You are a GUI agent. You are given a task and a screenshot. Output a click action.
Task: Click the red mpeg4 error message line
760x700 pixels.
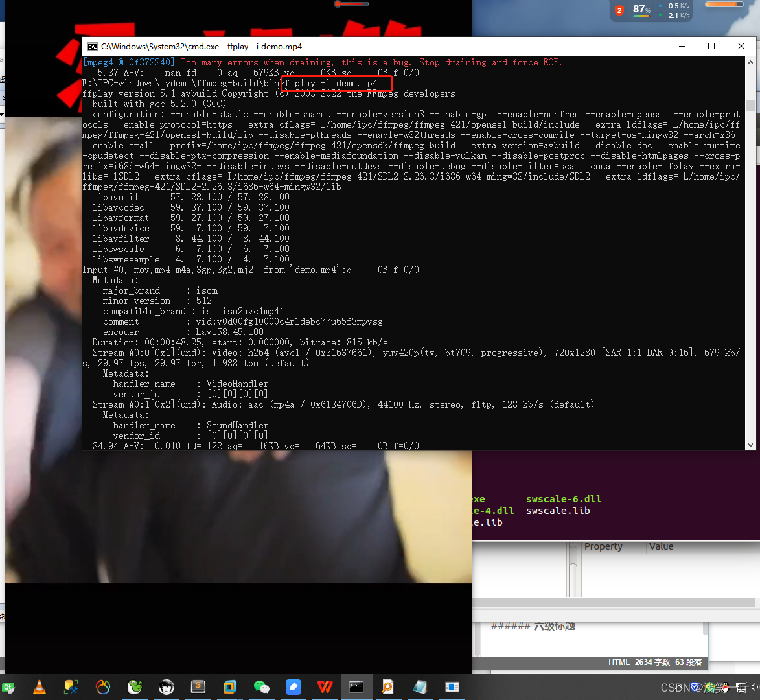pyautogui.click(x=322, y=62)
